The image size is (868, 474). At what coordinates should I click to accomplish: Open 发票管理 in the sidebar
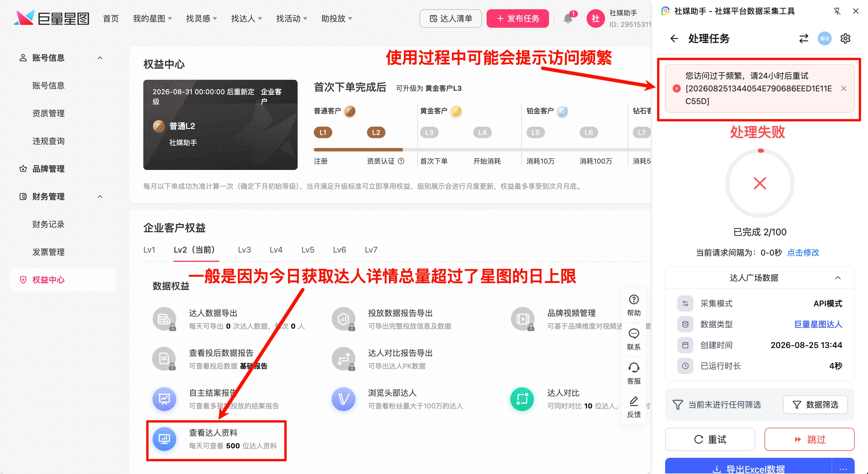tap(49, 251)
